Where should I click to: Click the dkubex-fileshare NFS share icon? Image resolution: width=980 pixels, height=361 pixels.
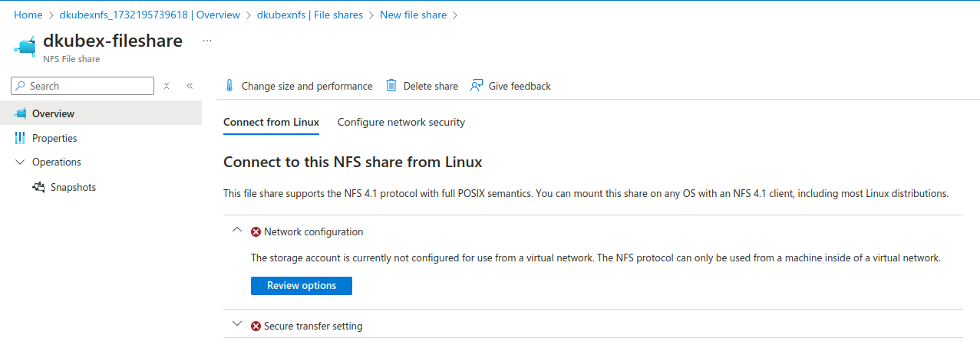pyautogui.click(x=25, y=47)
